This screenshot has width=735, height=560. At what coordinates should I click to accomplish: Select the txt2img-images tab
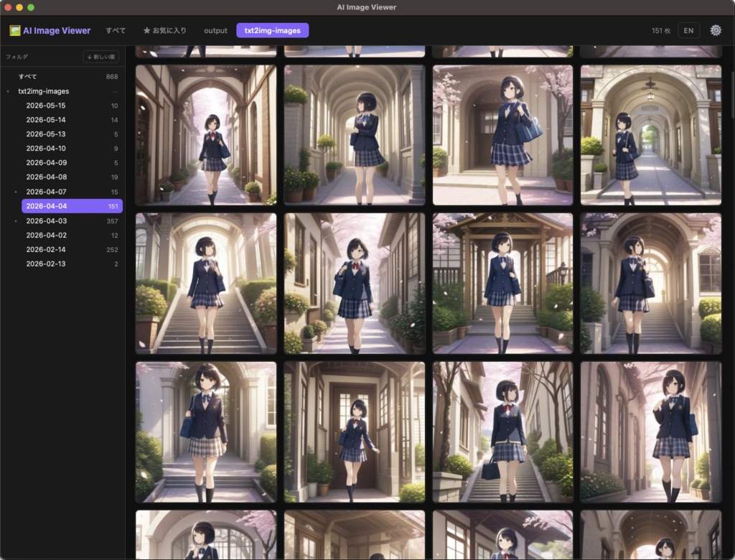click(272, 30)
